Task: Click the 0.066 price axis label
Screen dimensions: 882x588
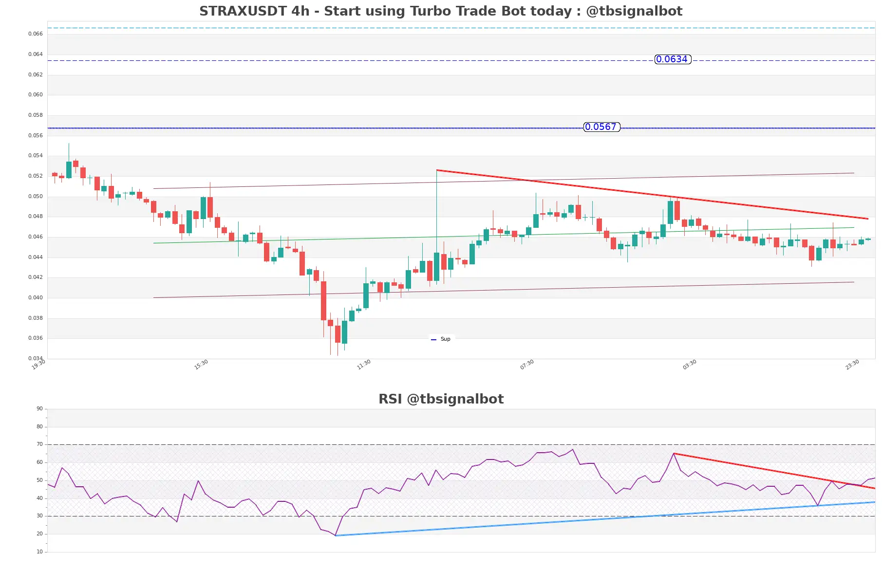Action: click(35, 34)
